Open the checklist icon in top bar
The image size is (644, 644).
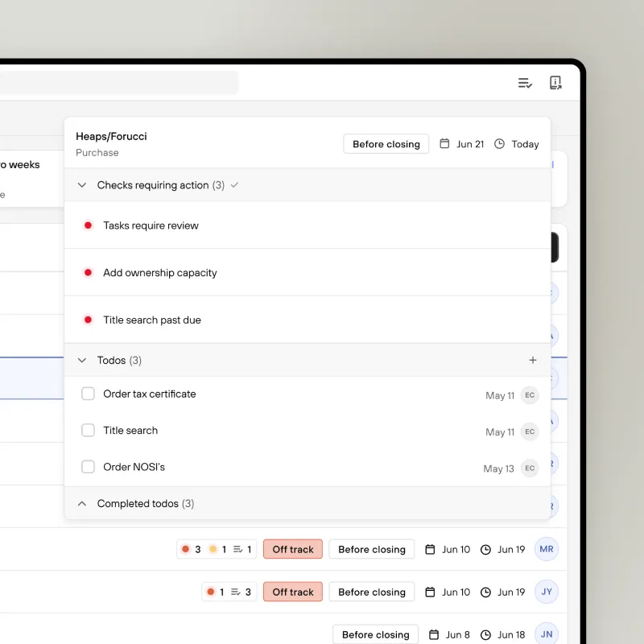click(525, 83)
